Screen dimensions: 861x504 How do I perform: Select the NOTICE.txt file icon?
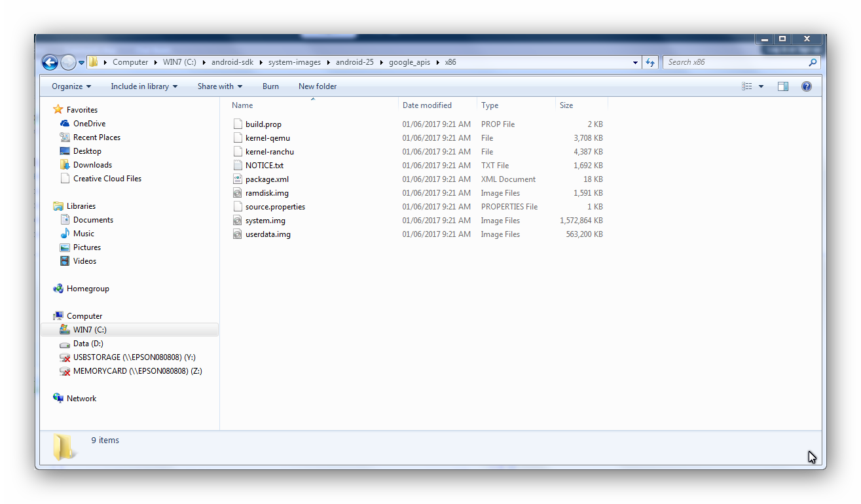(238, 166)
